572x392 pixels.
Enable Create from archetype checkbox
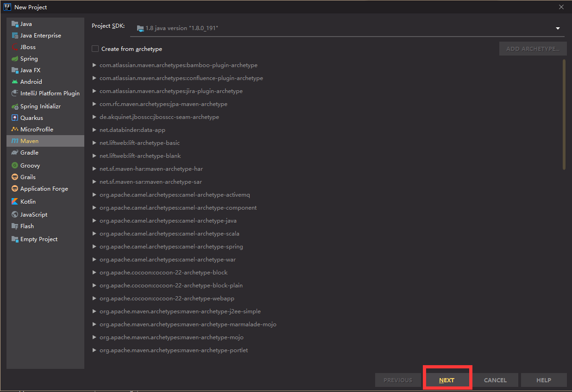pyautogui.click(x=95, y=49)
